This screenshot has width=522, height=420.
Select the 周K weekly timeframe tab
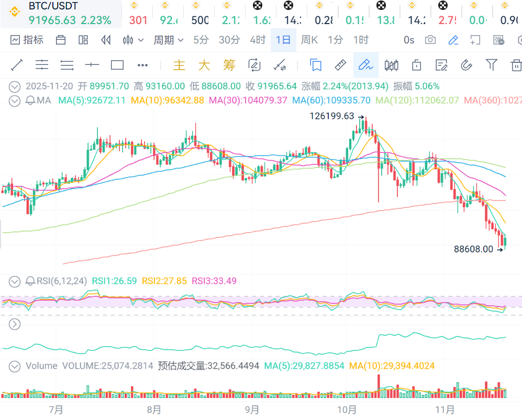pyautogui.click(x=308, y=40)
